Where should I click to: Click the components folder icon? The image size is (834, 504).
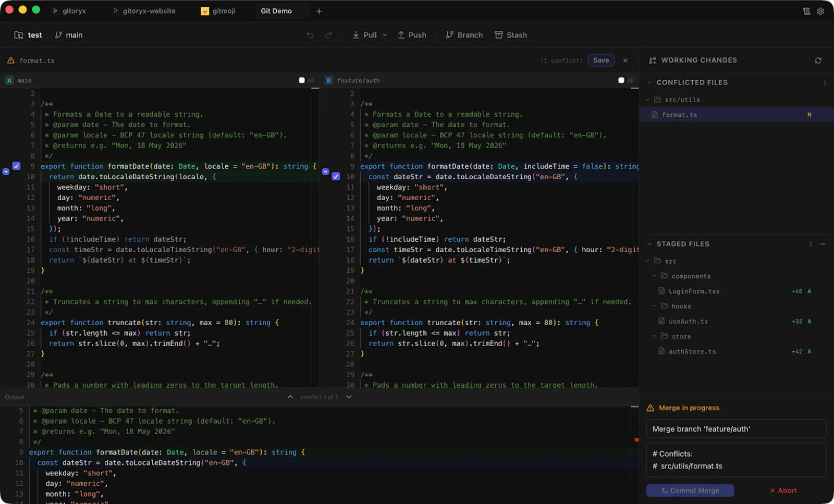point(665,276)
